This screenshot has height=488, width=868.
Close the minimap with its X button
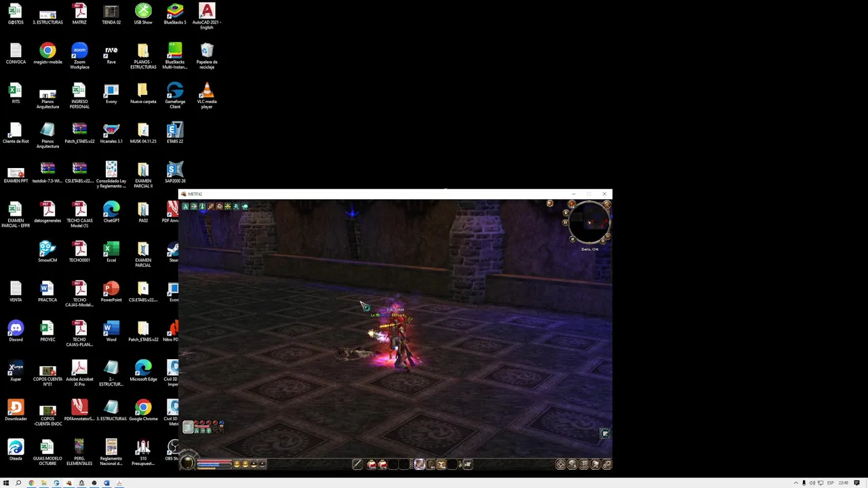coord(608,204)
